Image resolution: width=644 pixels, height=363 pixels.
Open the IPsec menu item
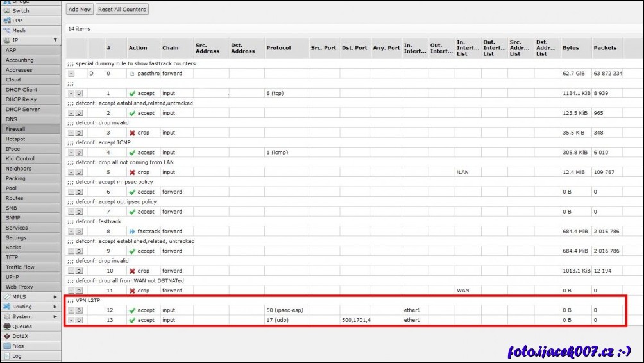pyautogui.click(x=13, y=149)
